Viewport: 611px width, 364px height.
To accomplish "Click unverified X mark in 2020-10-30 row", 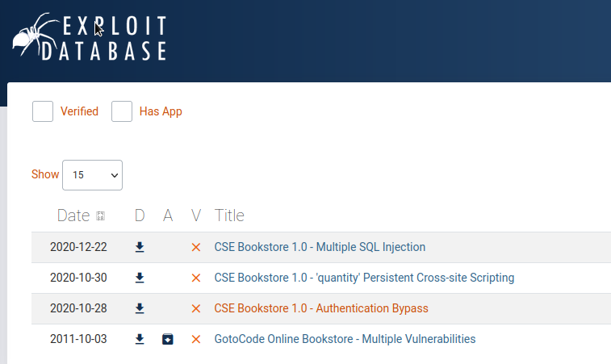I will [196, 278].
